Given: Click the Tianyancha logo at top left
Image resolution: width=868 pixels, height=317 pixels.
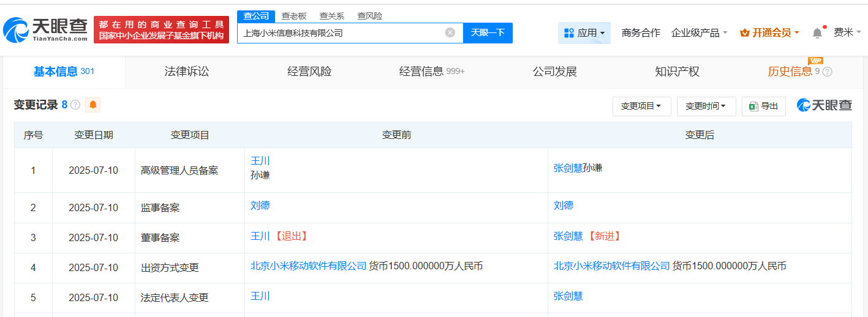Looking at the screenshot, I should point(46,29).
